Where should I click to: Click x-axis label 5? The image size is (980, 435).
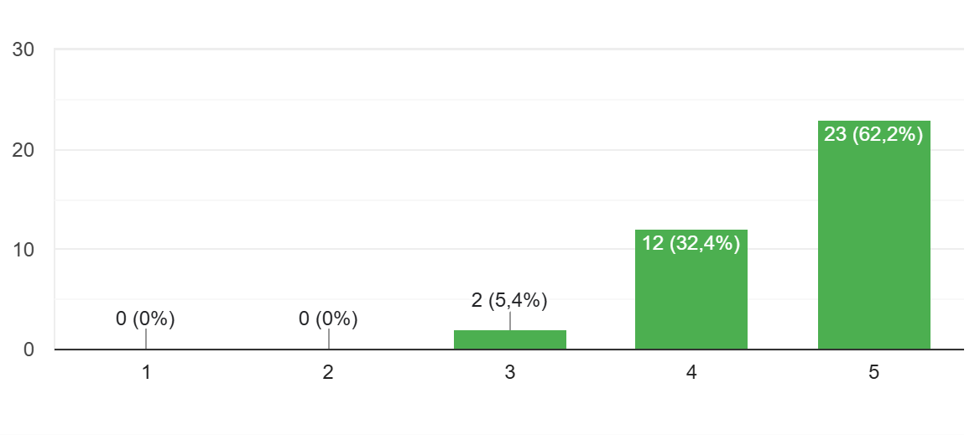coord(873,373)
